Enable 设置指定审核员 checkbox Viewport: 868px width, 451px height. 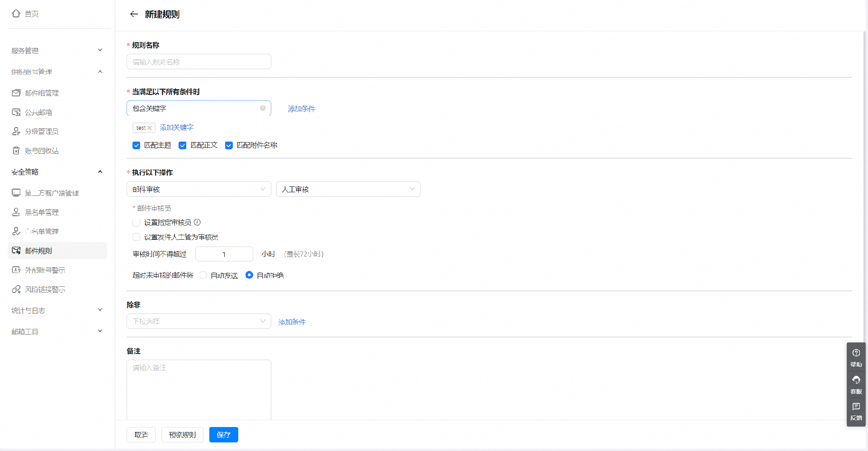(136, 222)
